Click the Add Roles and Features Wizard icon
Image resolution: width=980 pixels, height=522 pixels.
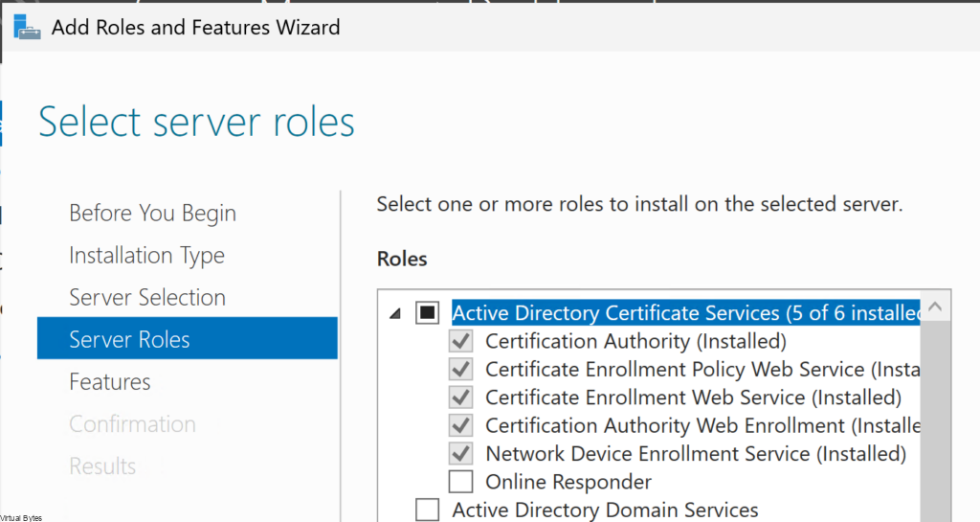coord(27,27)
